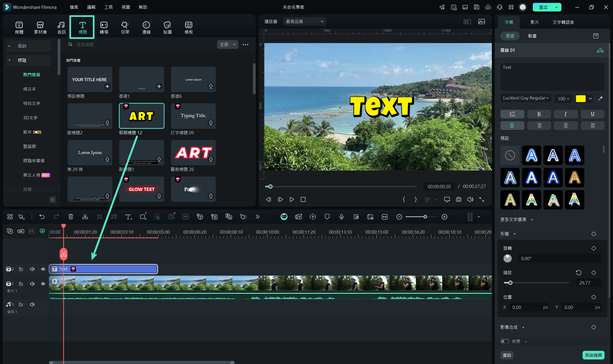Open the 效果 effects panel
Image resolution: width=613 pixels, height=364 pixels.
(125, 28)
